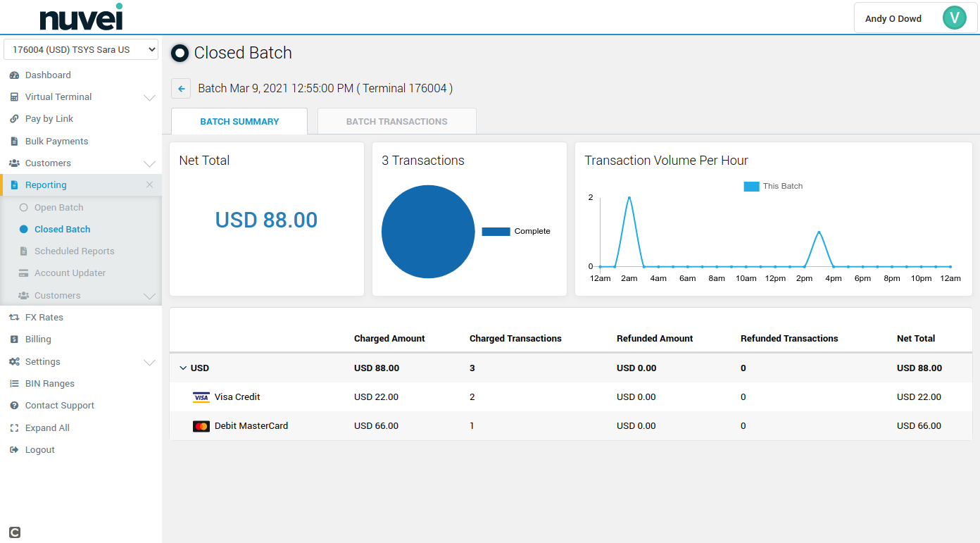Screen dimensions: 980x543
Task: Click the Contact Support question icon
Action: (14, 406)
